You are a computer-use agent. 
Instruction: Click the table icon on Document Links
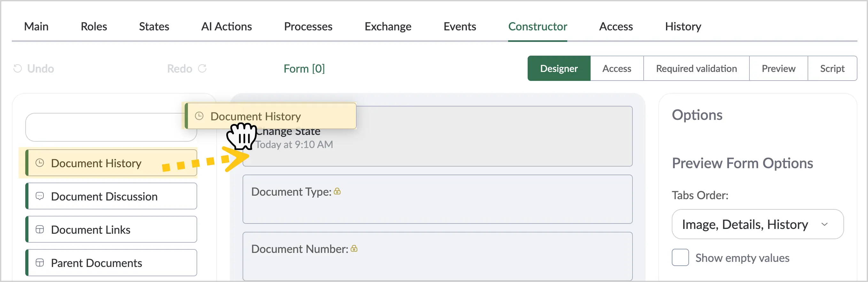click(40, 230)
